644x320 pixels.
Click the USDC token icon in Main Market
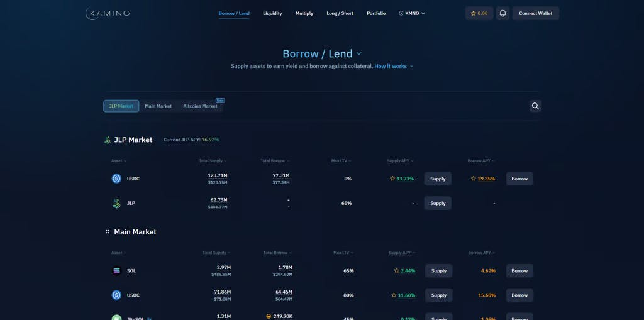tap(116, 295)
